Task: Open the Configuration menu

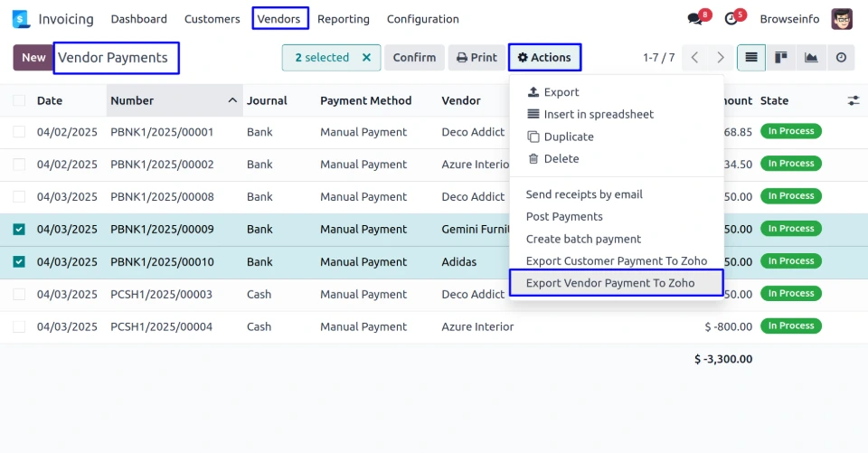Action: click(422, 19)
